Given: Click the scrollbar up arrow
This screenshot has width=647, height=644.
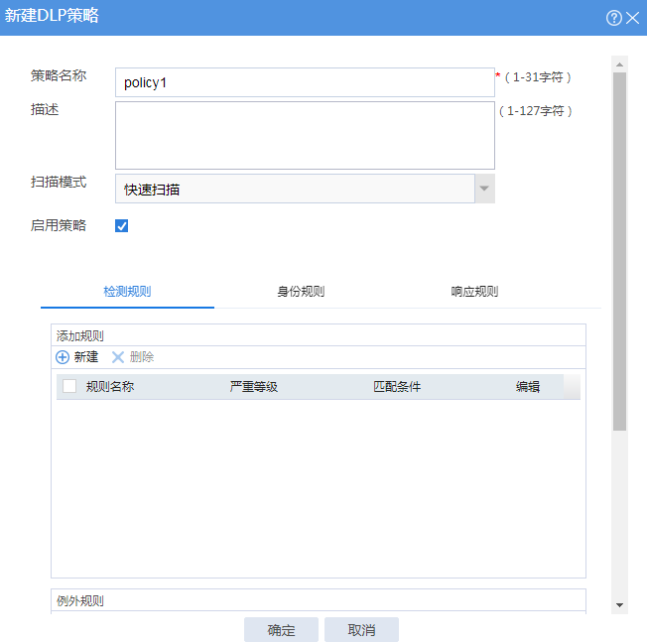Looking at the screenshot, I should [x=619, y=64].
